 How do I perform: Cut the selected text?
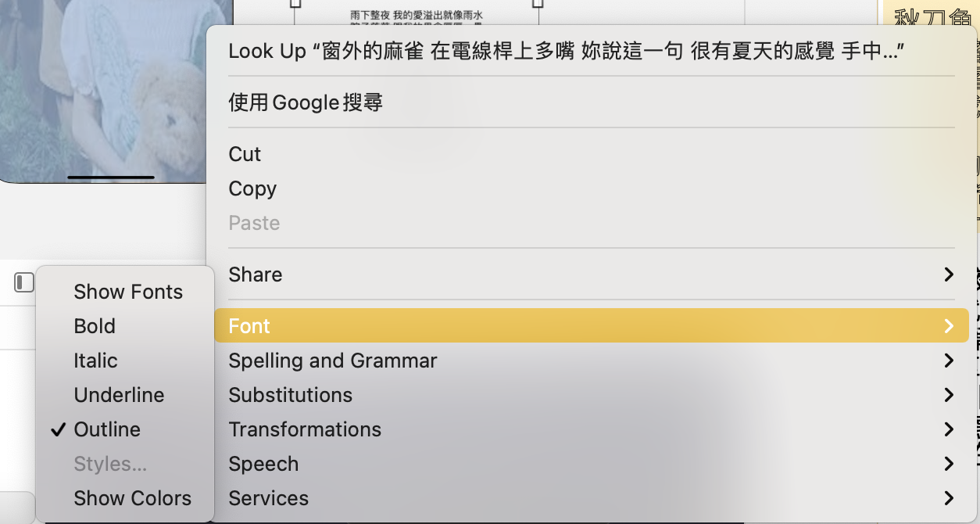245,154
